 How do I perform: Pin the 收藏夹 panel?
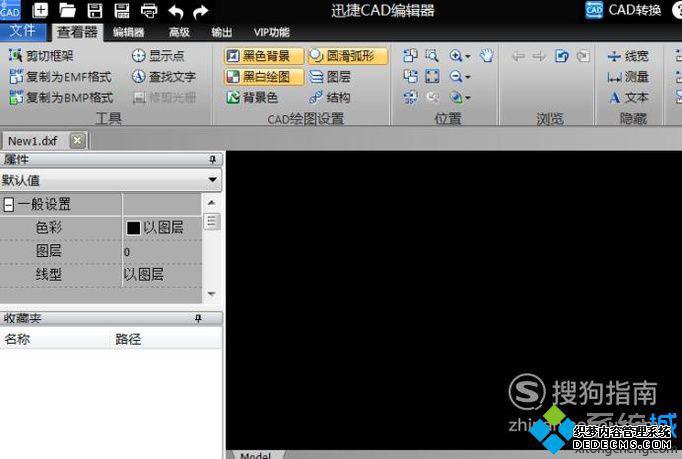[198, 318]
